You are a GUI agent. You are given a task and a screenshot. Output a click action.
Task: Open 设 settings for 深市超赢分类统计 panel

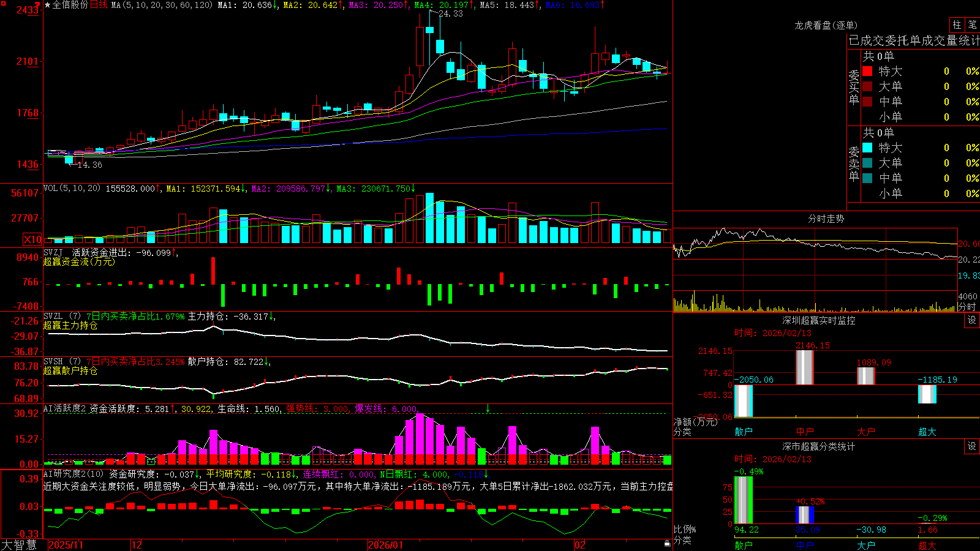click(972, 446)
